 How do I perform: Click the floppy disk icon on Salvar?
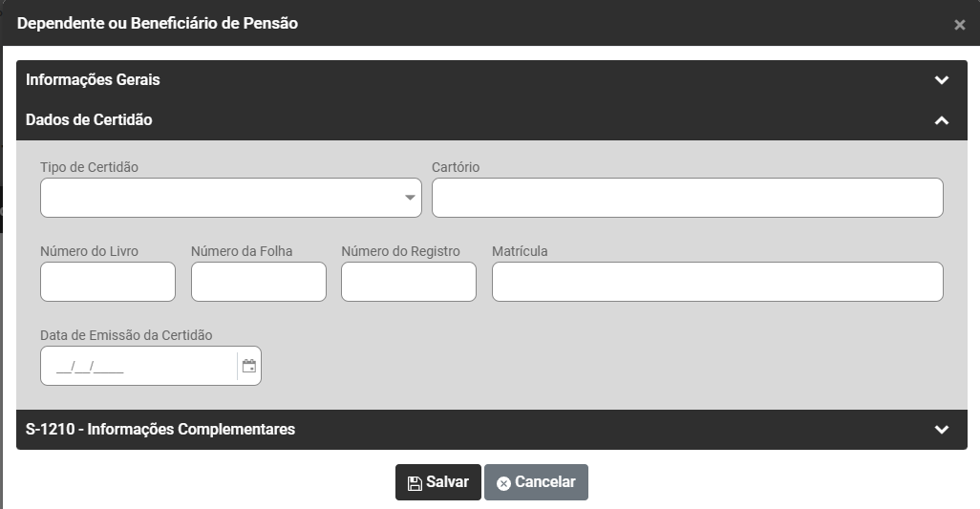click(415, 483)
